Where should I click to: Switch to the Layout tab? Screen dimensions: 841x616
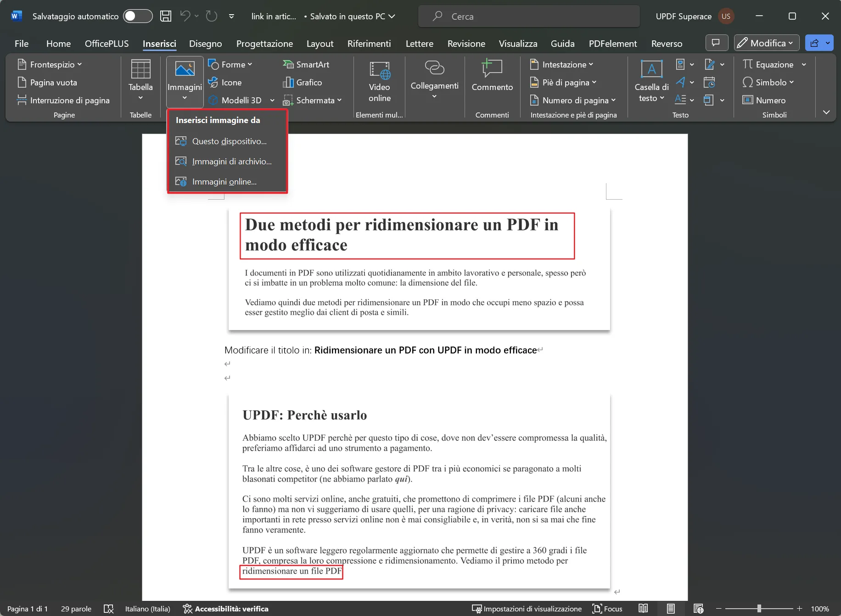tap(320, 44)
